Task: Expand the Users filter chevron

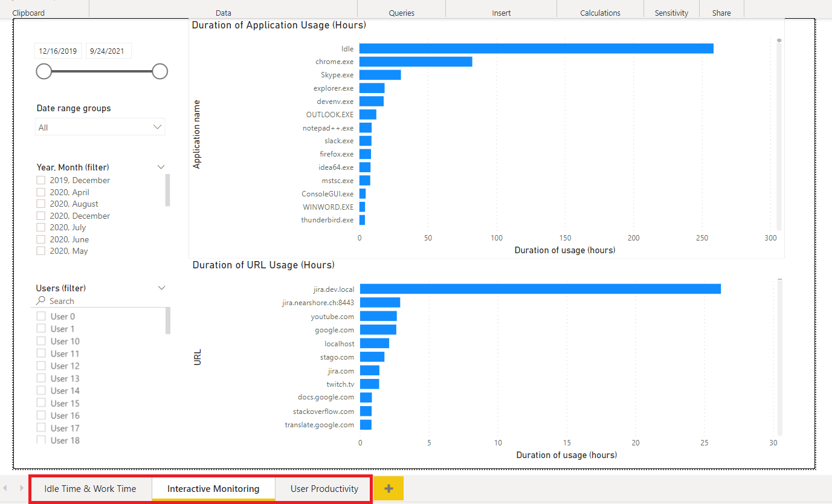Action: coord(161,288)
